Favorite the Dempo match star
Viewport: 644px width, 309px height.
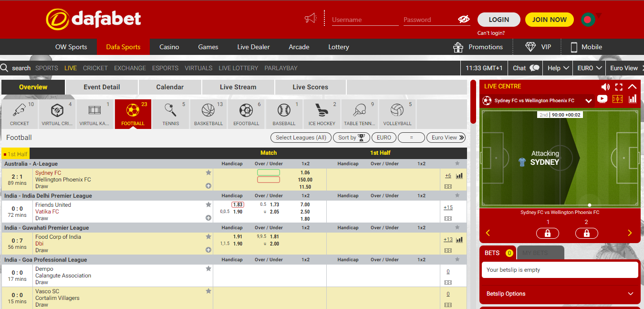coord(208,268)
